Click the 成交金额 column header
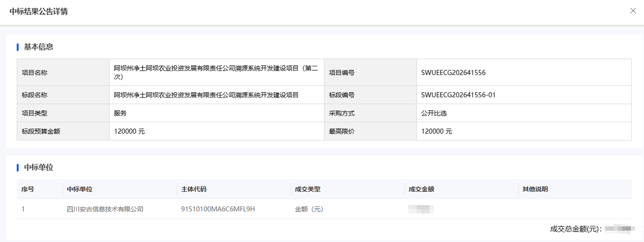The width and height of the screenshot is (644, 242). point(421,189)
